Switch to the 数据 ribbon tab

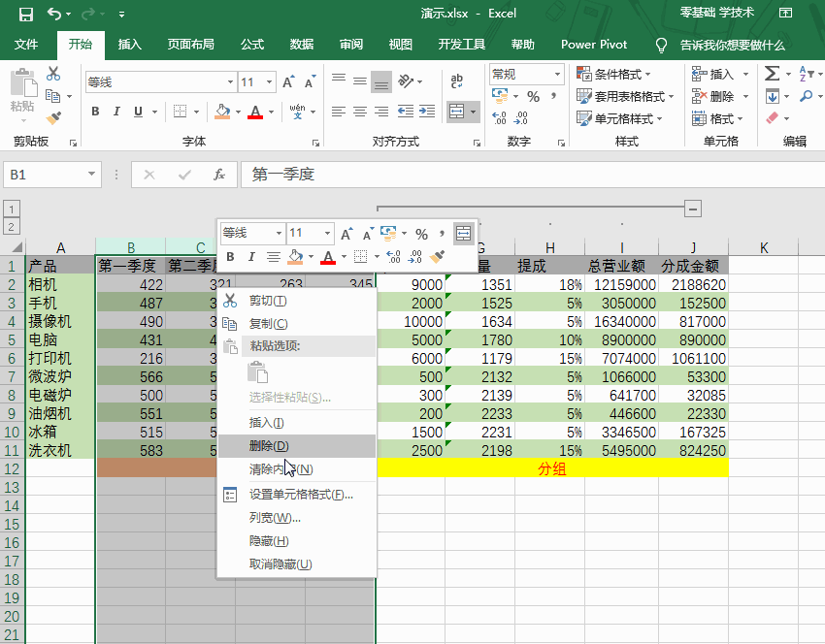tap(302, 45)
